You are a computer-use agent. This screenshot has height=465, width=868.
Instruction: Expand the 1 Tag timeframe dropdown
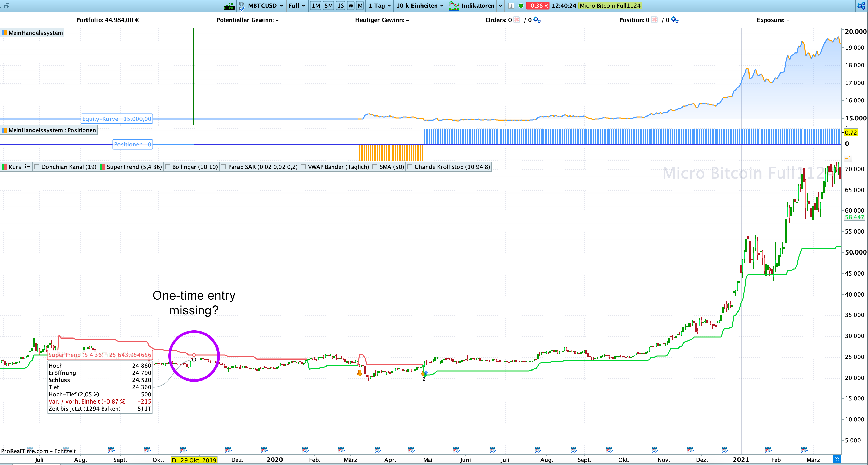[380, 6]
